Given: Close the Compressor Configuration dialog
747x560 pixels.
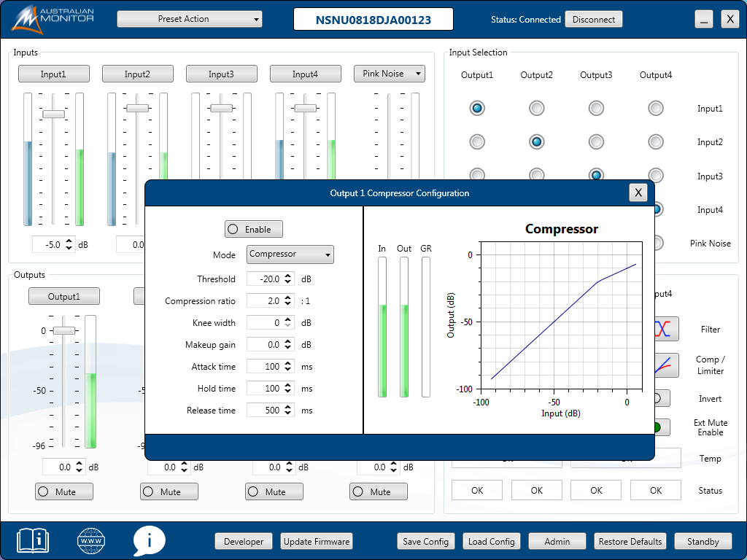Looking at the screenshot, I should 638,192.
